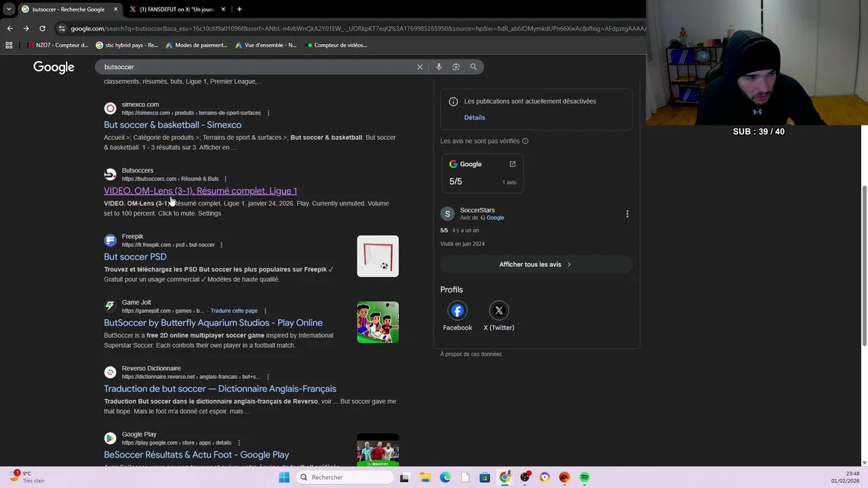The width and height of the screenshot is (868, 488).
Task: Close the FANSDEFUT on X tab
Action: [x=223, y=9]
